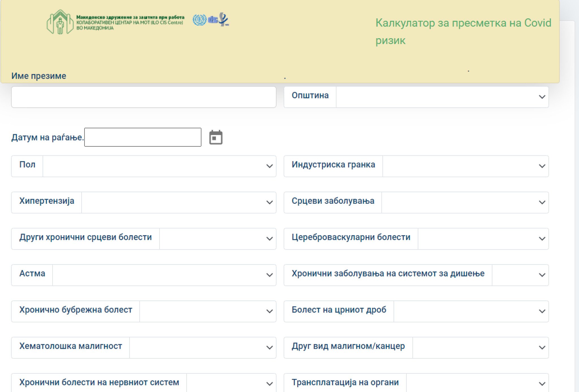The width and height of the screenshot is (579, 392).
Task: Open the Општина dropdown
Action: (x=442, y=97)
